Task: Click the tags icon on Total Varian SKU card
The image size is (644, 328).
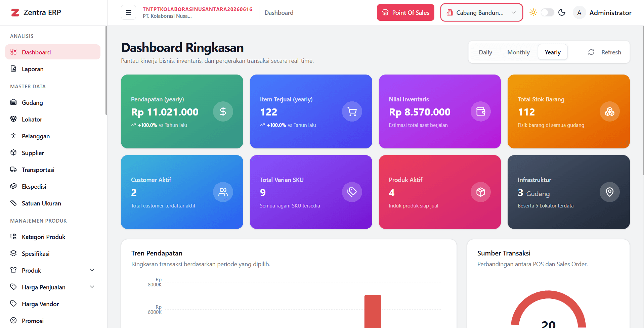Action: [352, 192]
